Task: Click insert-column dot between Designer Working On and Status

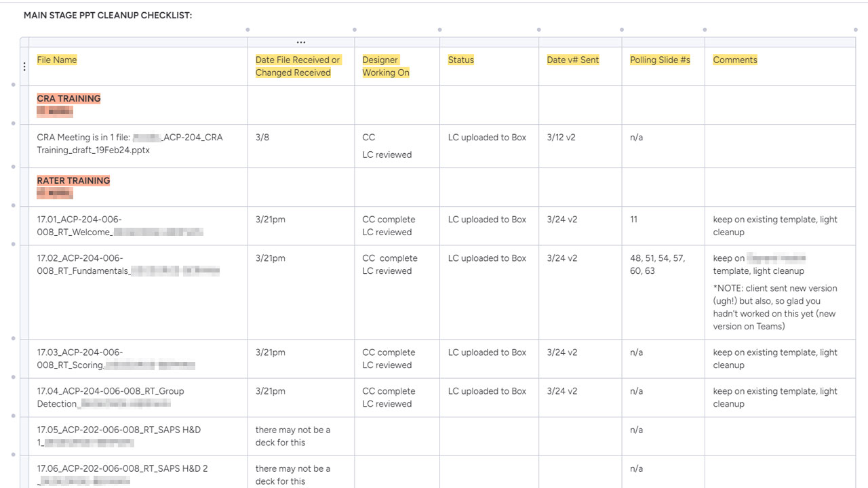Action: pos(439,30)
